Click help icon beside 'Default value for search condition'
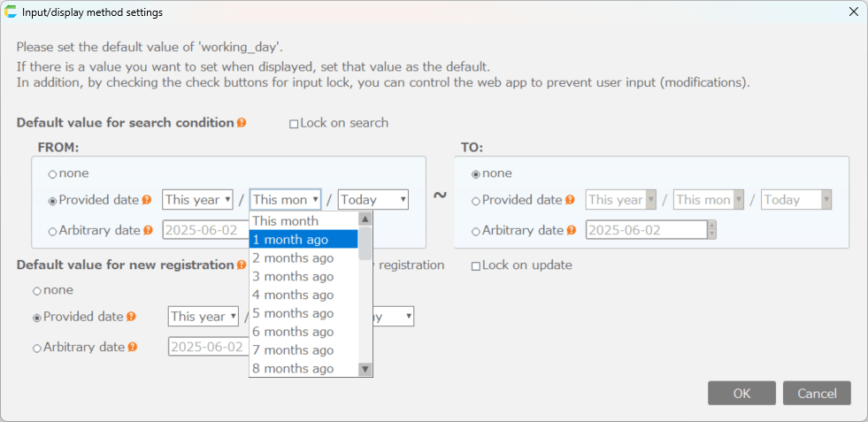This screenshot has height=422, width=868. click(242, 123)
